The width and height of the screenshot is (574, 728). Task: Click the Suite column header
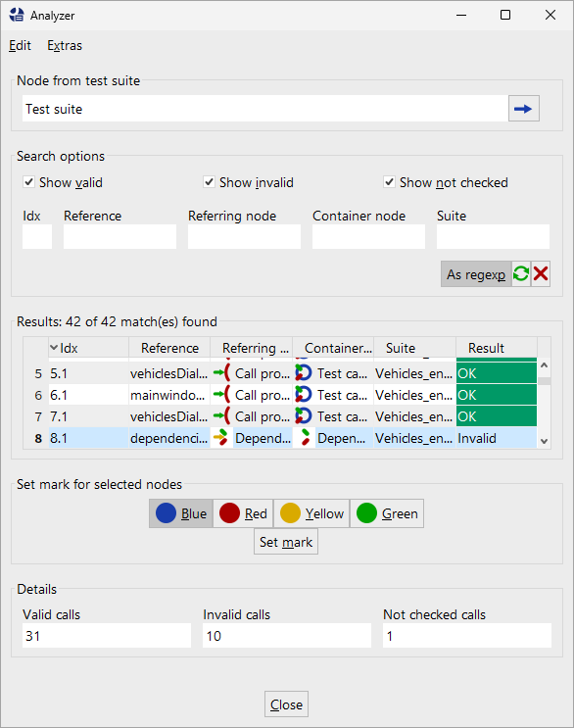(415, 348)
